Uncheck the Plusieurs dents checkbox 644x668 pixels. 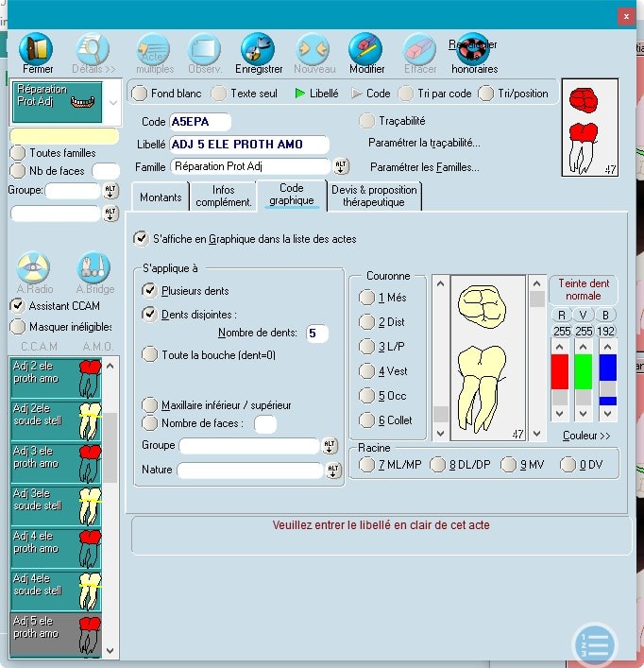pos(149,291)
